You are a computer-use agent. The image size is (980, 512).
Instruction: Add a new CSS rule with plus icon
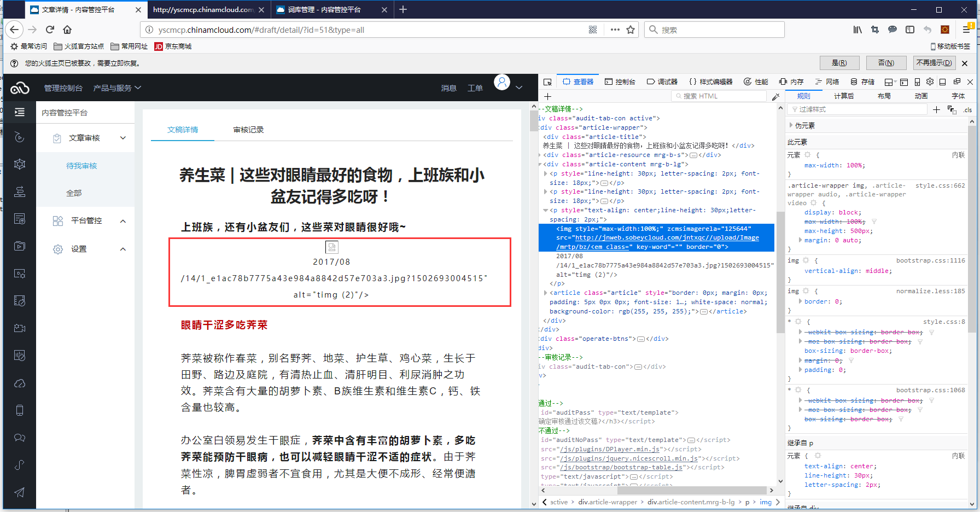(x=936, y=110)
